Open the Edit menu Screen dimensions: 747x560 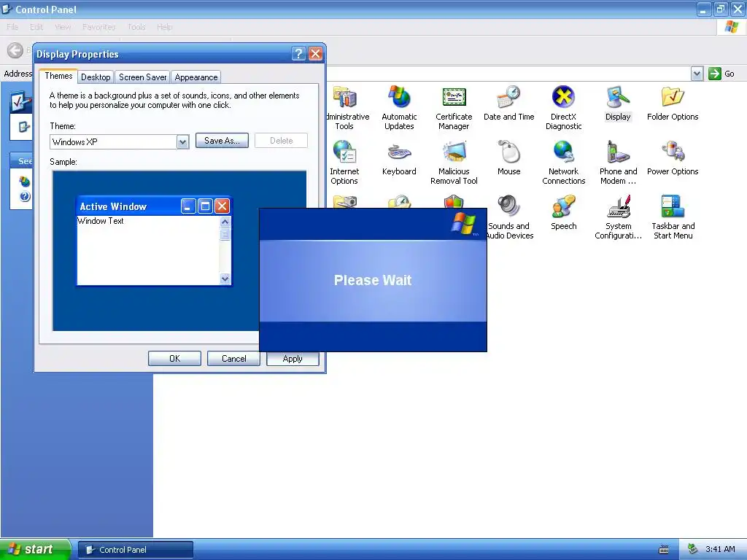(x=36, y=27)
